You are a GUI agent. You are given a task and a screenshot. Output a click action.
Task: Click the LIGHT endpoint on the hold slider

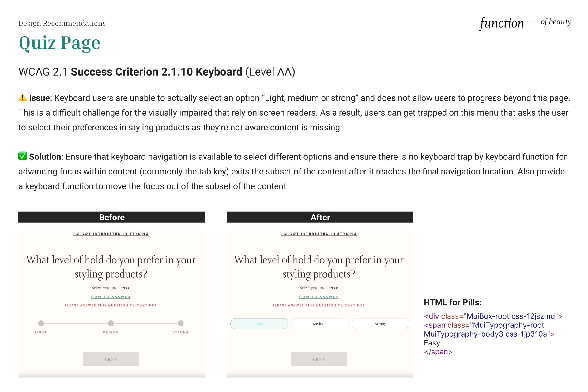pos(41,323)
